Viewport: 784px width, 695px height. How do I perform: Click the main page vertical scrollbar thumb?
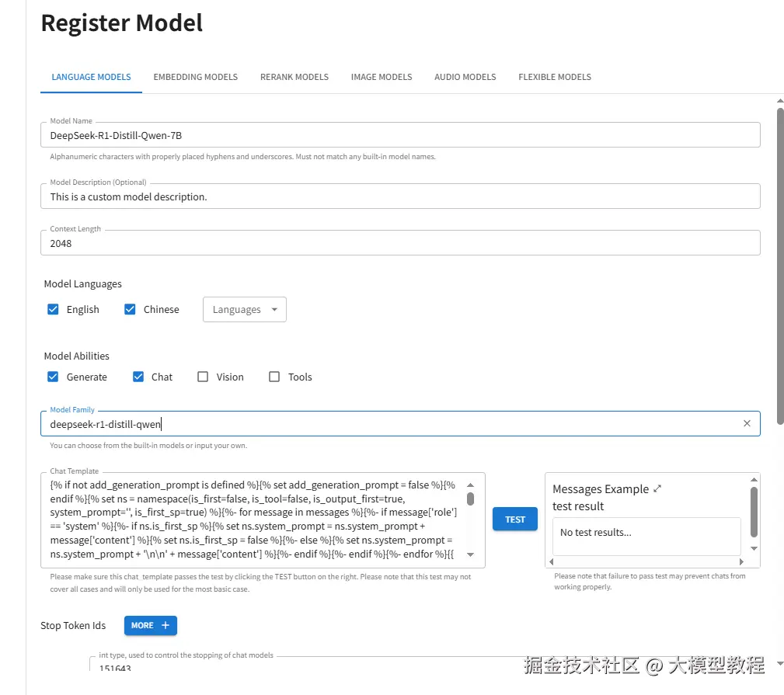pyautogui.click(x=780, y=267)
